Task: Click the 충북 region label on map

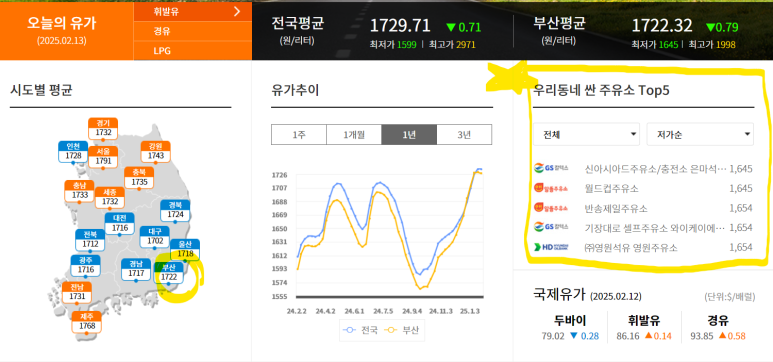Action: 139,178
